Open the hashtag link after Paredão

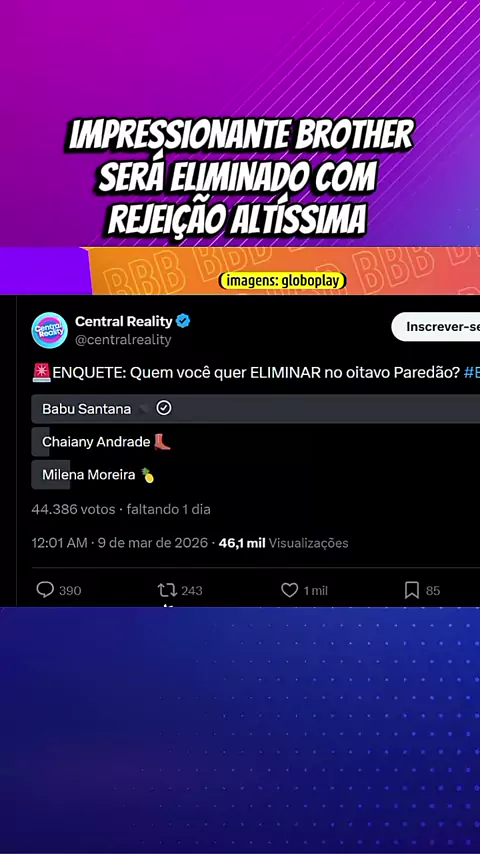pos(471,373)
